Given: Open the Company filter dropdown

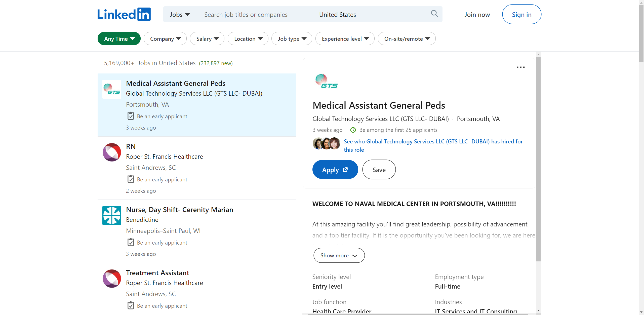Looking at the screenshot, I should point(165,38).
